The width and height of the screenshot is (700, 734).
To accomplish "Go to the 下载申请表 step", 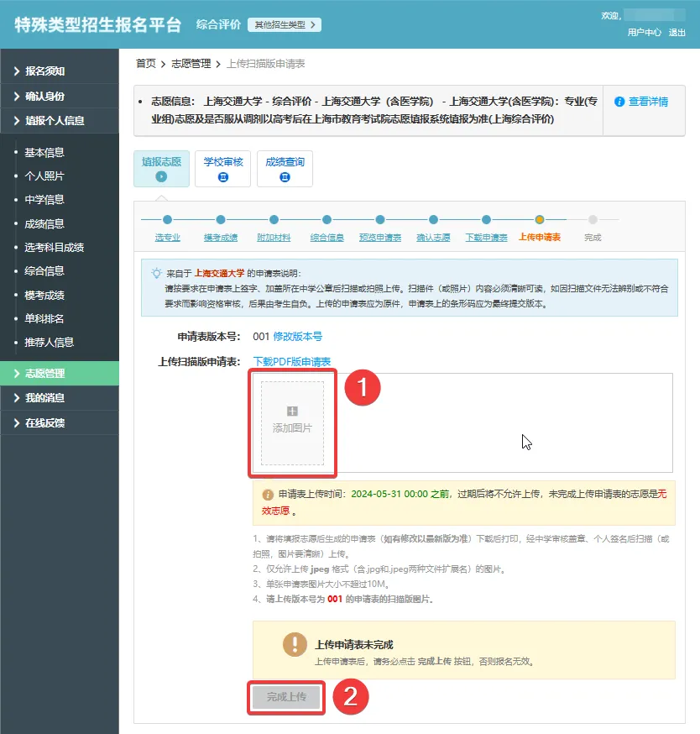I will tap(487, 238).
